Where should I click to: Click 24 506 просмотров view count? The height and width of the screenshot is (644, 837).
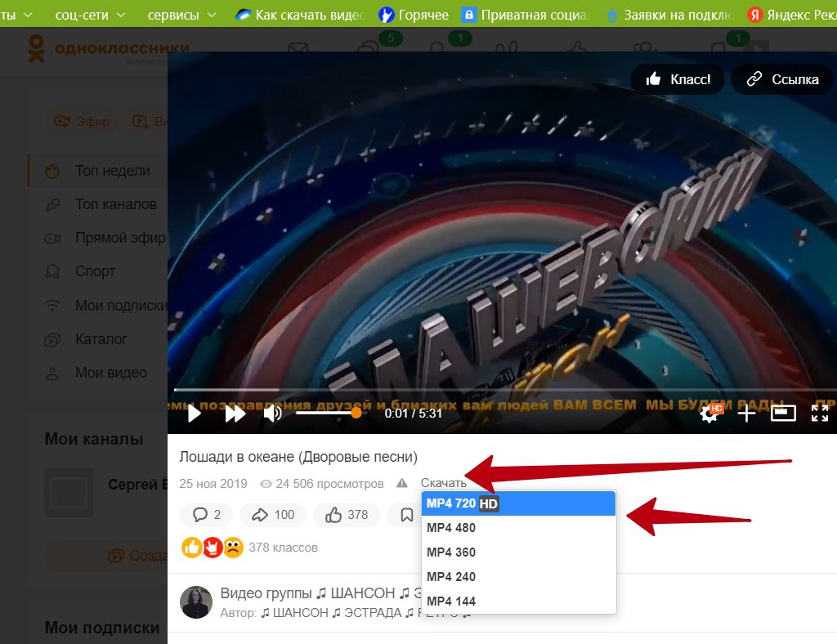point(322,484)
